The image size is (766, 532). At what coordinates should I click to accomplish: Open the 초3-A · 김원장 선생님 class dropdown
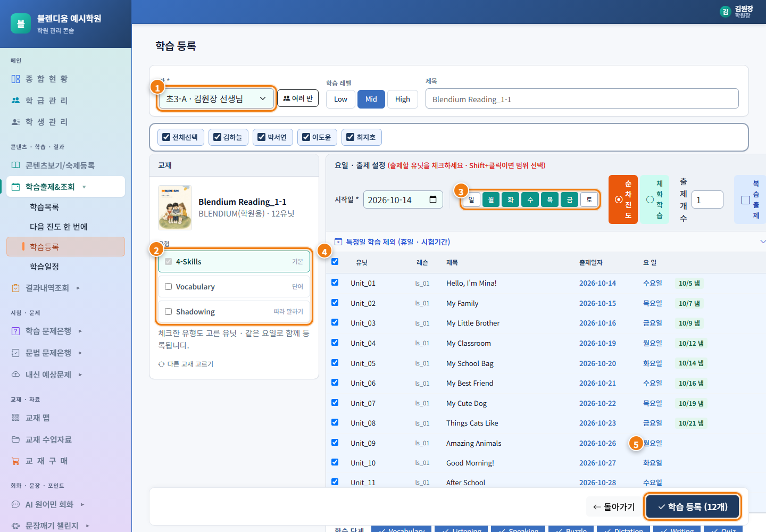point(216,98)
